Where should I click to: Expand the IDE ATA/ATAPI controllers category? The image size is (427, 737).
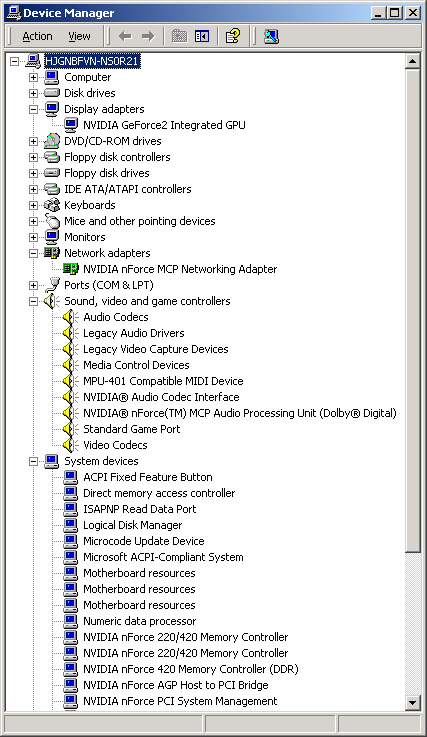33,189
